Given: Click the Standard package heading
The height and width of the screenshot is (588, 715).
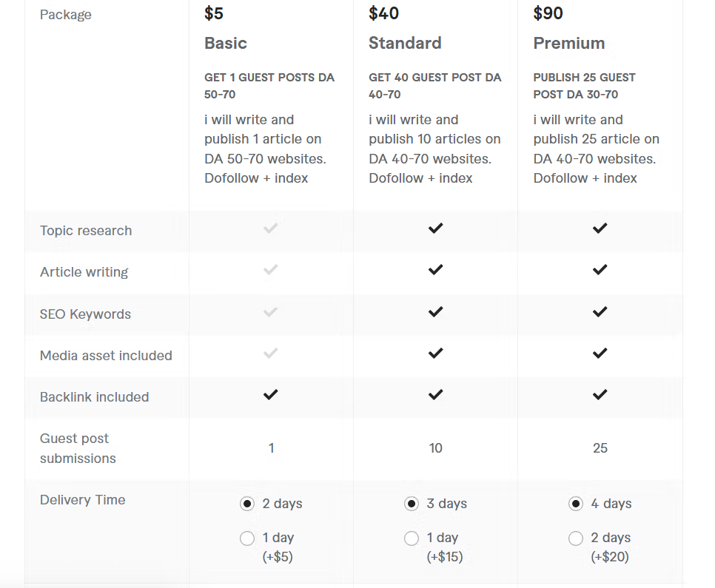Looking at the screenshot, I should point(405,44).
